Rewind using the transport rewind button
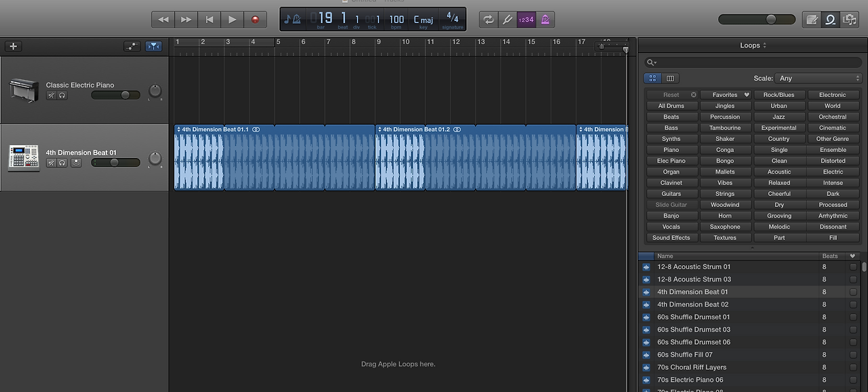The height and width of the screenshot is (392, 868). [x=163, y=20]
